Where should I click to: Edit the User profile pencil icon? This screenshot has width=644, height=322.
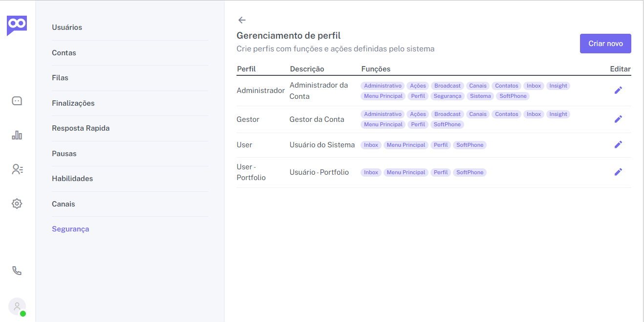(618, 144)
